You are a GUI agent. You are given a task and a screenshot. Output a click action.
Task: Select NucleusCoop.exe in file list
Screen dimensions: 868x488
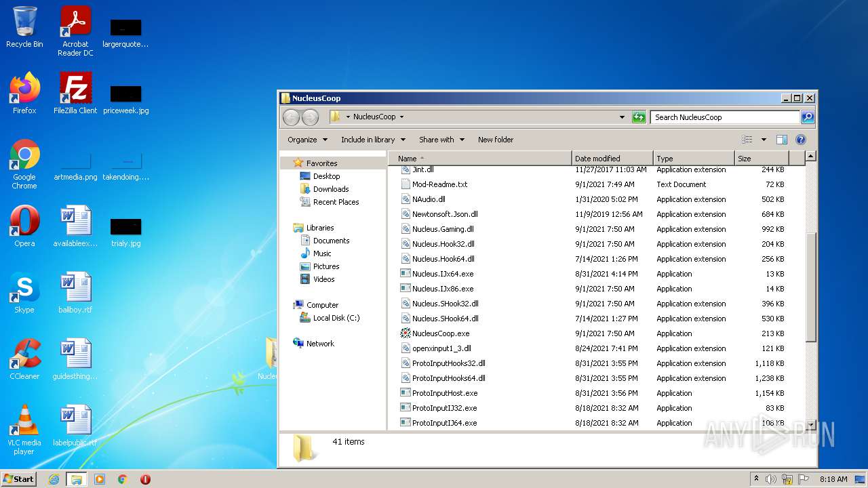(441, 333)
